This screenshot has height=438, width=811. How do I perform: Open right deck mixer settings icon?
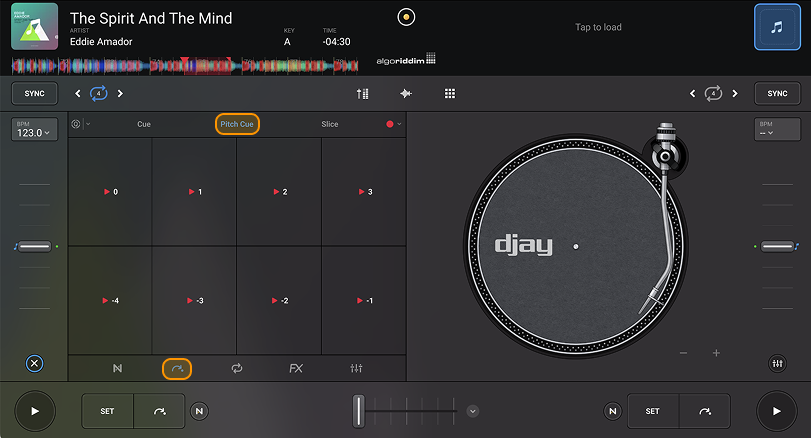777,364
